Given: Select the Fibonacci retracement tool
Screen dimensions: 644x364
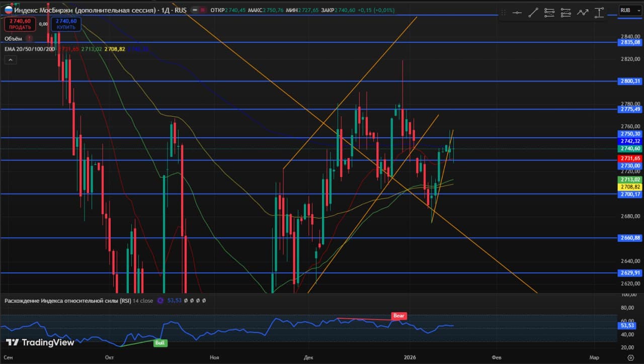Looking at the screenshot, I should pos(550,13).
